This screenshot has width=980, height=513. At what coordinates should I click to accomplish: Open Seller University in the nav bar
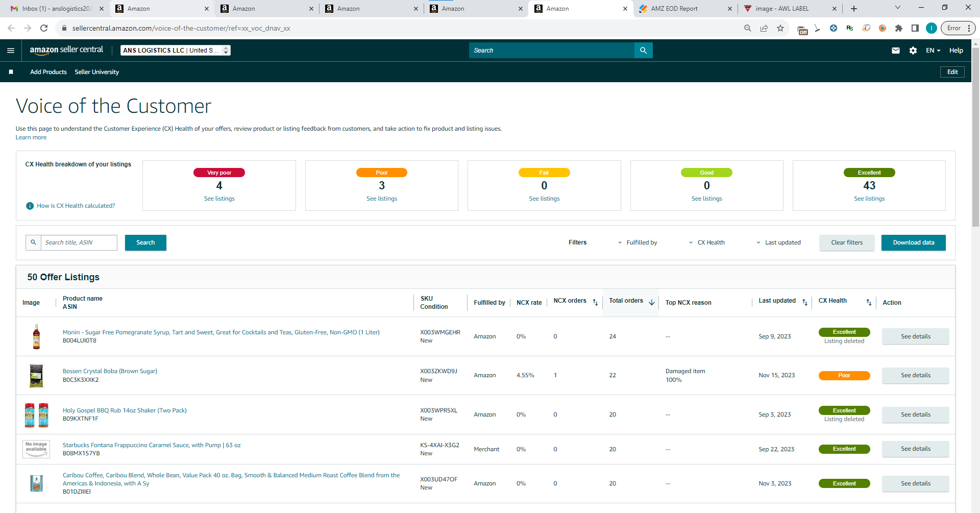(97, 72)
